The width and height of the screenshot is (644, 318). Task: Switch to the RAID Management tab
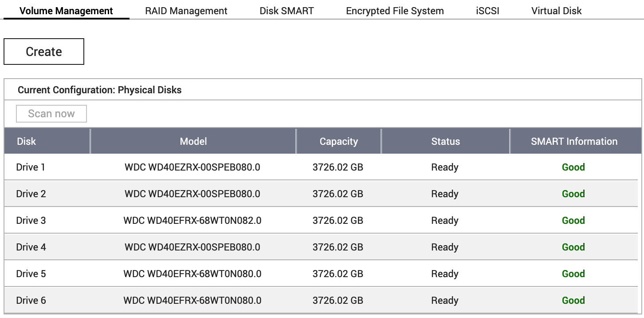[x=186, y=11]
